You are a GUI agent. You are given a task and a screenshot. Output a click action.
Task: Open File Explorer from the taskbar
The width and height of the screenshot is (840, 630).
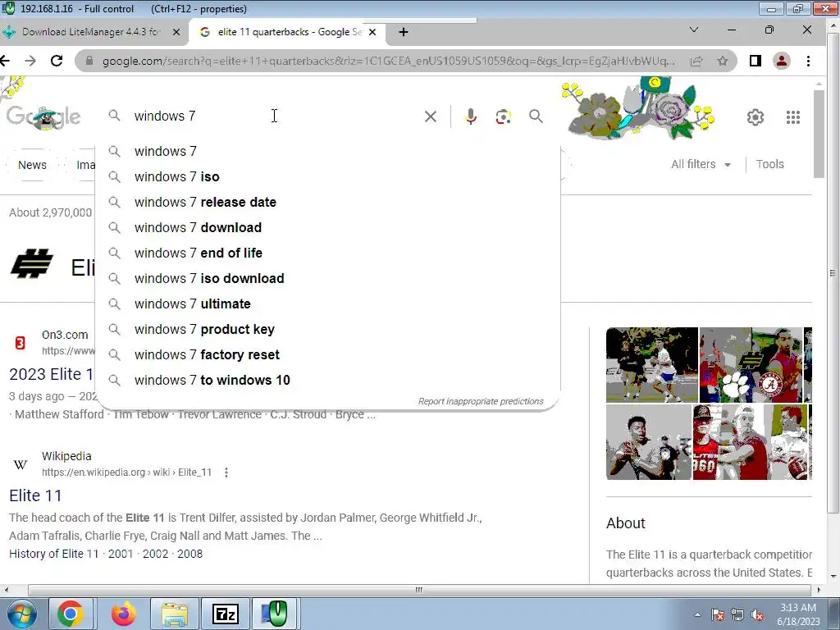point(175,614)
